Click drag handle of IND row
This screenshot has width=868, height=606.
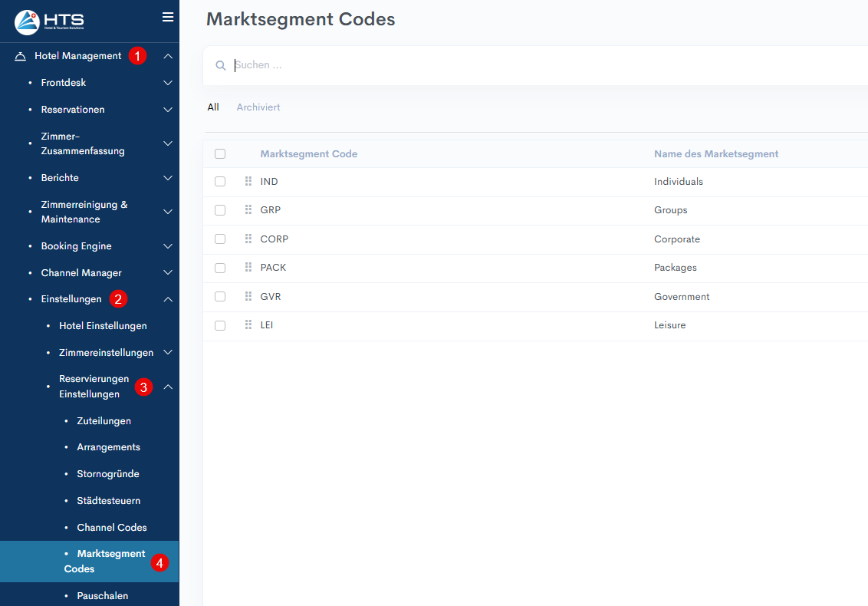[248, 181]
